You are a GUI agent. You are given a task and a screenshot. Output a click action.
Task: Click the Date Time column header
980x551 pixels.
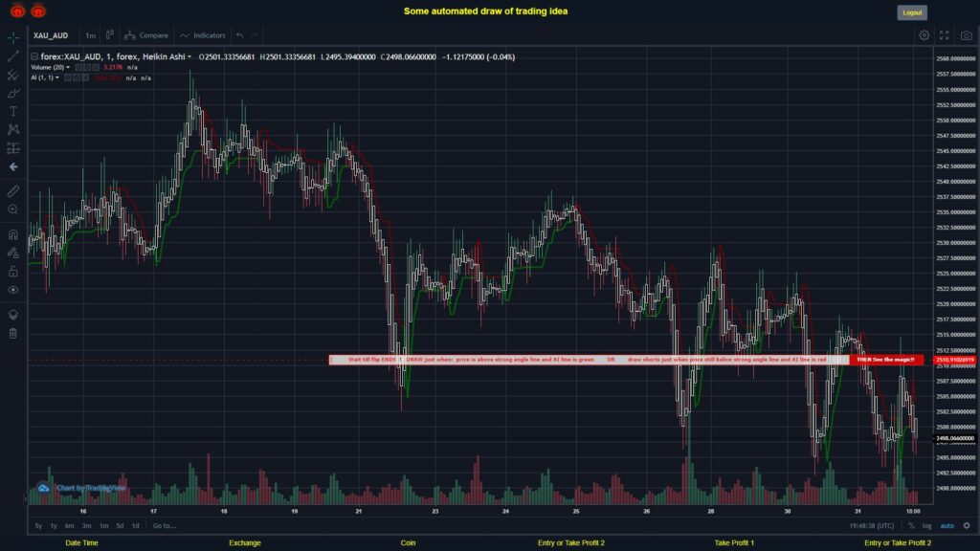click(82, 543)
